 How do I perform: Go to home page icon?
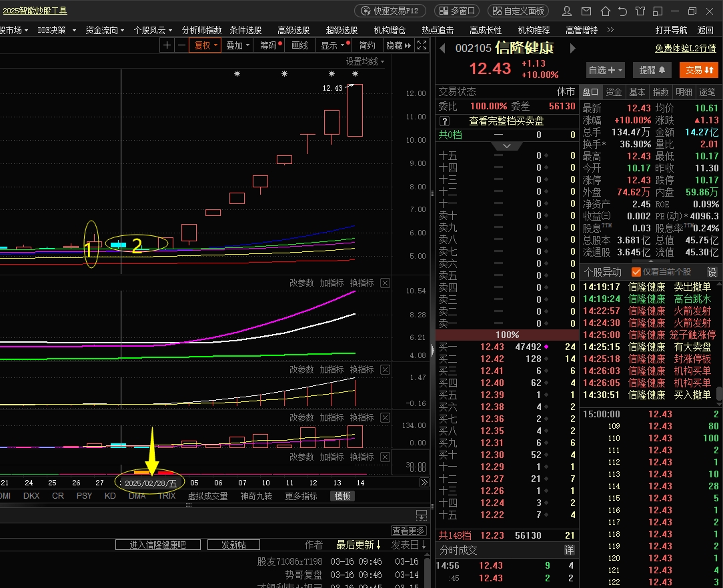[x=605, y=11]
